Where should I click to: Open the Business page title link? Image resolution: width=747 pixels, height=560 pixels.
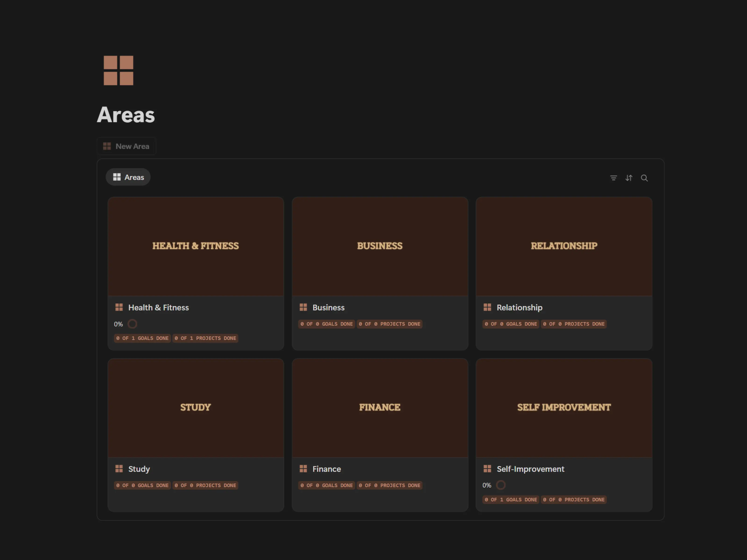coord(328,308)
